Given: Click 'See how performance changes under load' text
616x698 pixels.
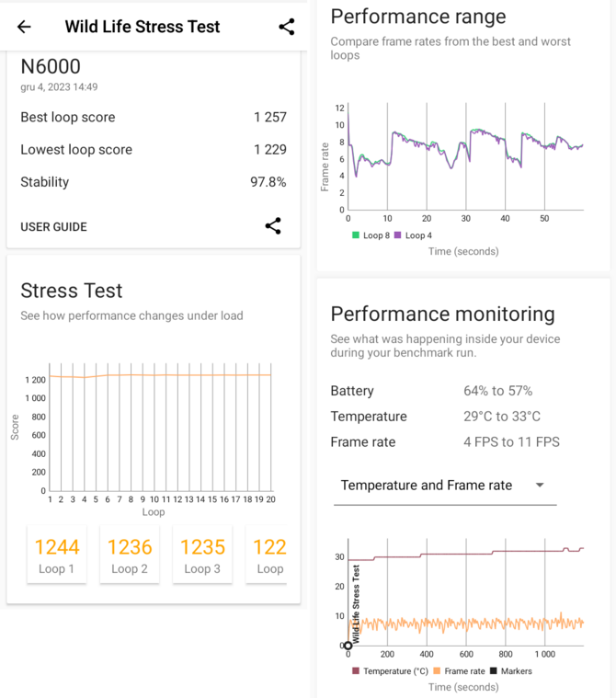Looking at the screenshot, I should pos(131,315).
